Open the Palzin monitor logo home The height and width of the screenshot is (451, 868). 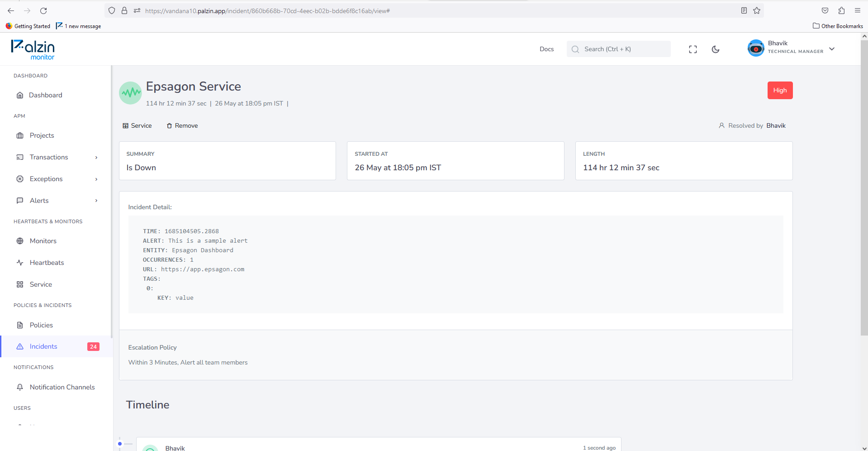tap(33, 49)
